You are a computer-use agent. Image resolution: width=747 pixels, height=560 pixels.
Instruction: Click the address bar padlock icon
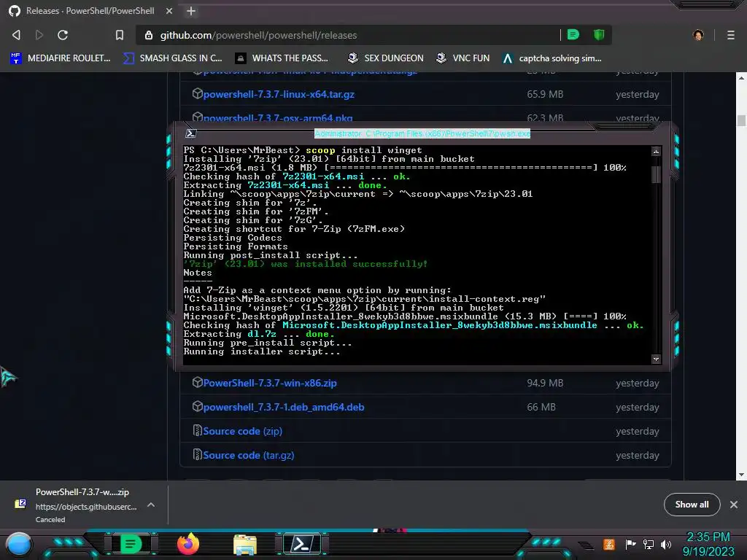149,35
